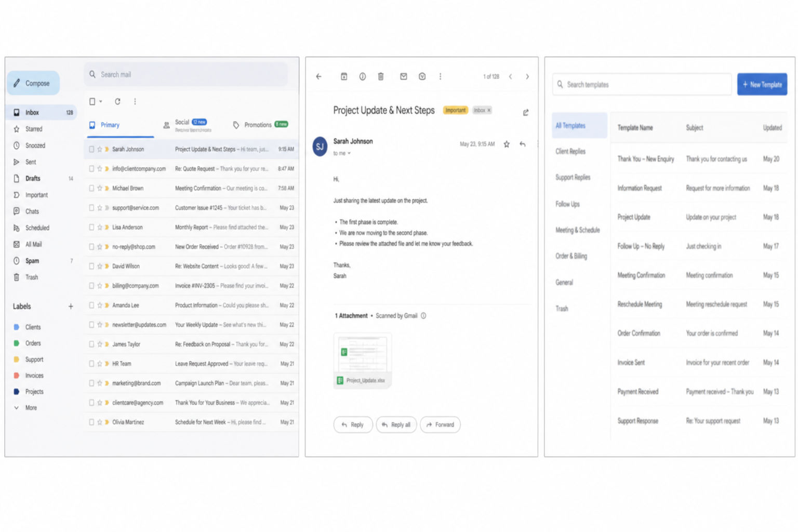Expand More labels chevron

[x=17, y=408]
